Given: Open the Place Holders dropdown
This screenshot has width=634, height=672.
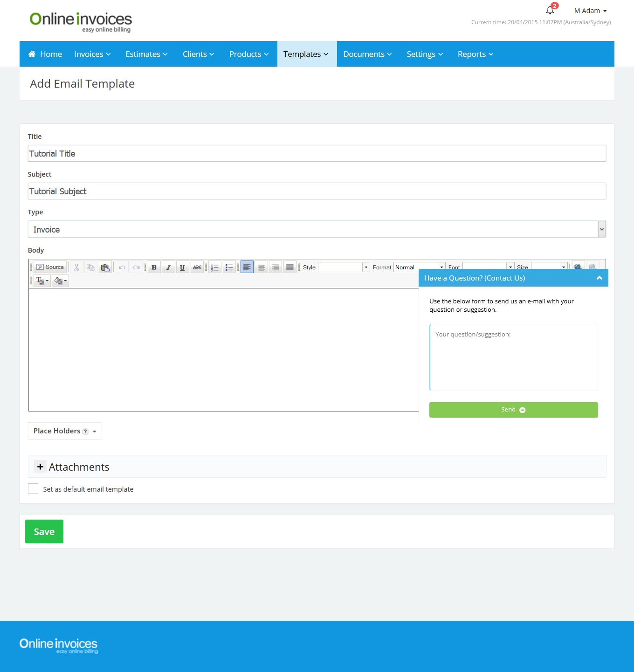Looking at the screenshot, I should click(x=65, y=431).
